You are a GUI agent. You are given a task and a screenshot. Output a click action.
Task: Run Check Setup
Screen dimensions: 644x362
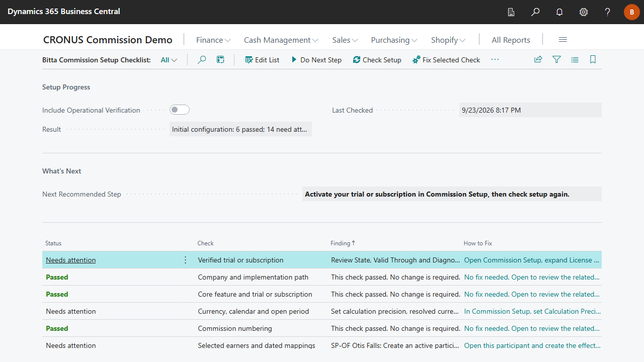(377, 60)
